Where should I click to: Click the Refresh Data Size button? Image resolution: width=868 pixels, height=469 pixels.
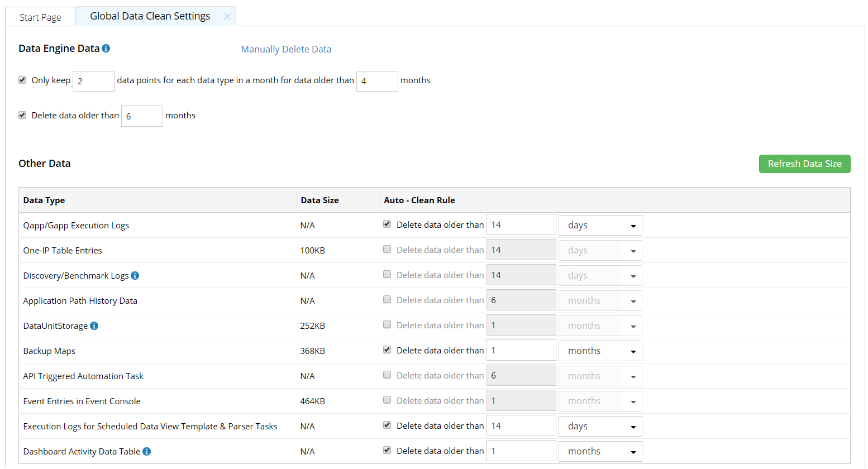[x=804, y=164]
